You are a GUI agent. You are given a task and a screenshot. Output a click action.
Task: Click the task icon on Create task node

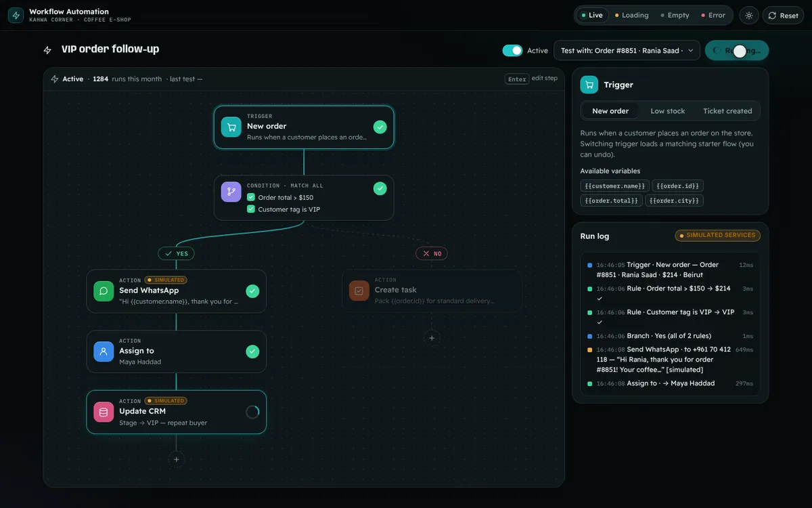point(359,291)
